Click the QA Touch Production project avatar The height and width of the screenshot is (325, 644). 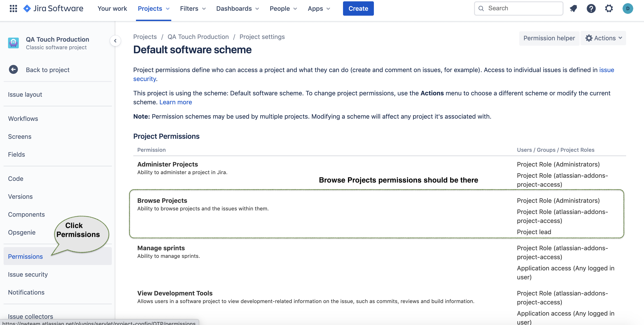point(13,43)
